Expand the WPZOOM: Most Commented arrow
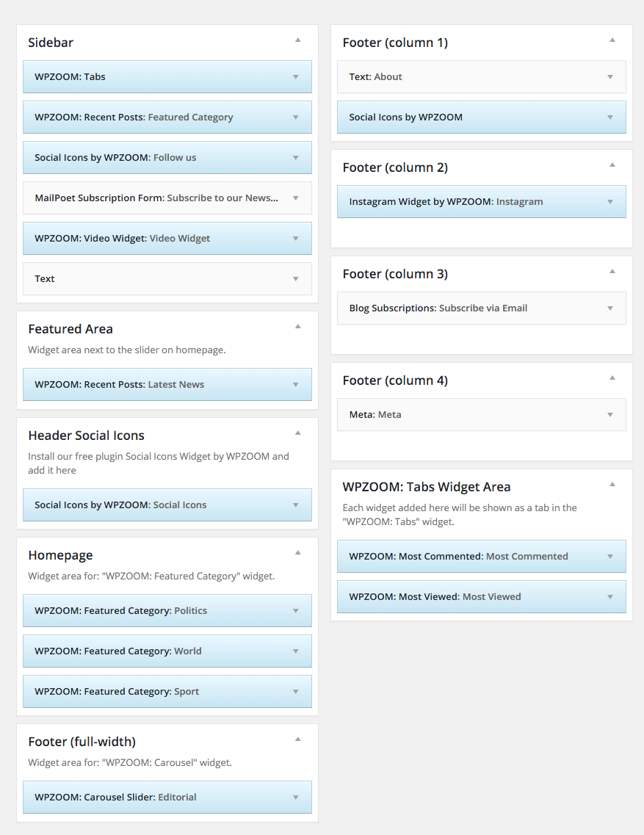 [610, 557]
